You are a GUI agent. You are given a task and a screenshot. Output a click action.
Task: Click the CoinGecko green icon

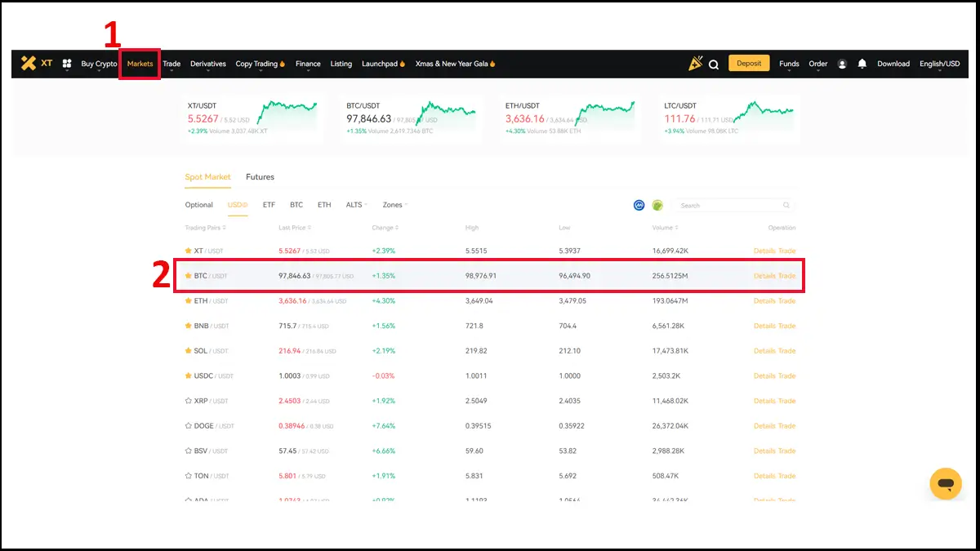click(x=657, y=205)
